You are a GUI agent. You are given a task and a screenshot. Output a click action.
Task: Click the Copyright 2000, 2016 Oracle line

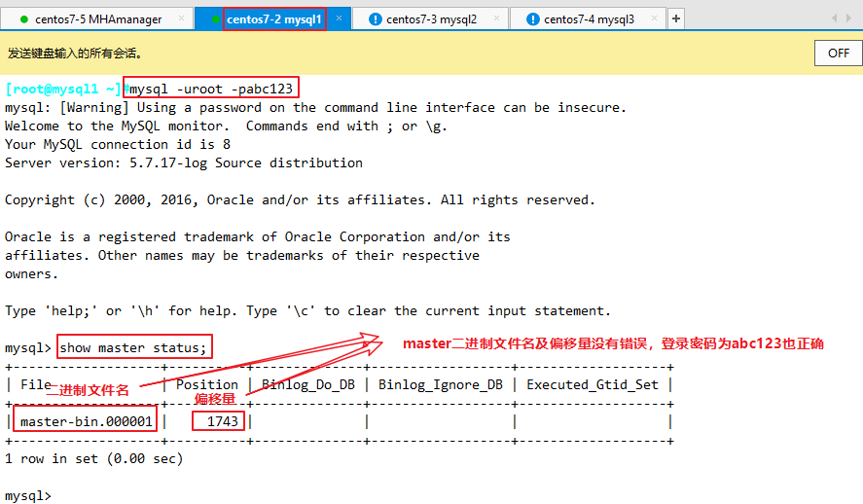[300, 200]
